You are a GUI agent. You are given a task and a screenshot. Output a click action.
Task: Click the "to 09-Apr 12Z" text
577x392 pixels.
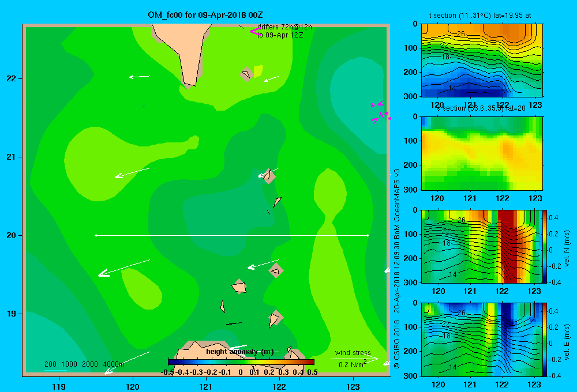coord(280,35)
